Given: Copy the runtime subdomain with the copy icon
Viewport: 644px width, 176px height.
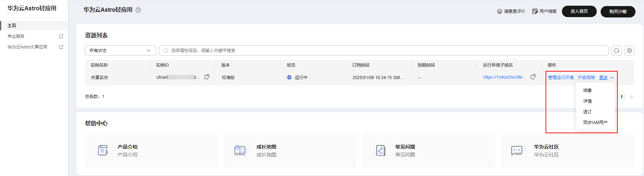Looking at the screenshot, I should pos(533,77).
